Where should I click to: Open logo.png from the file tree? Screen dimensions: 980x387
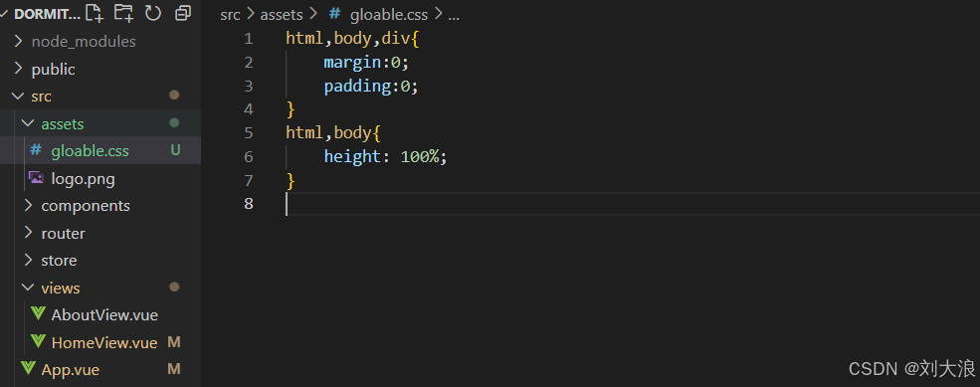coord(84,179)
